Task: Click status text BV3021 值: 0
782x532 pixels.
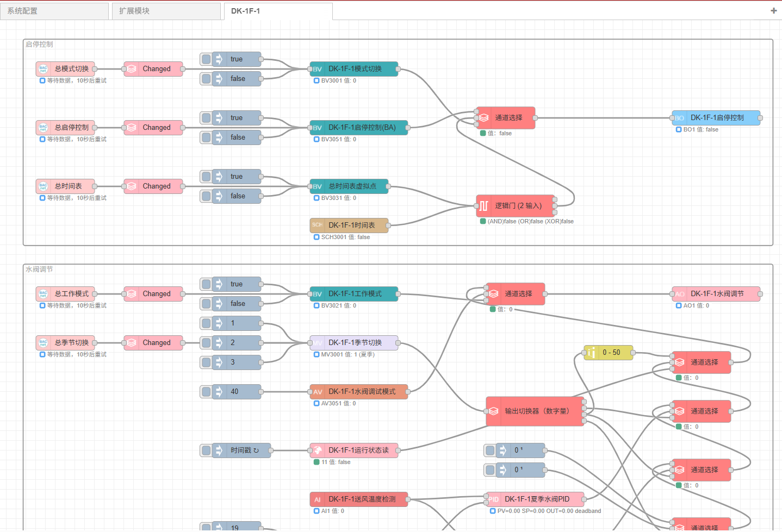Action: (339, 306)
